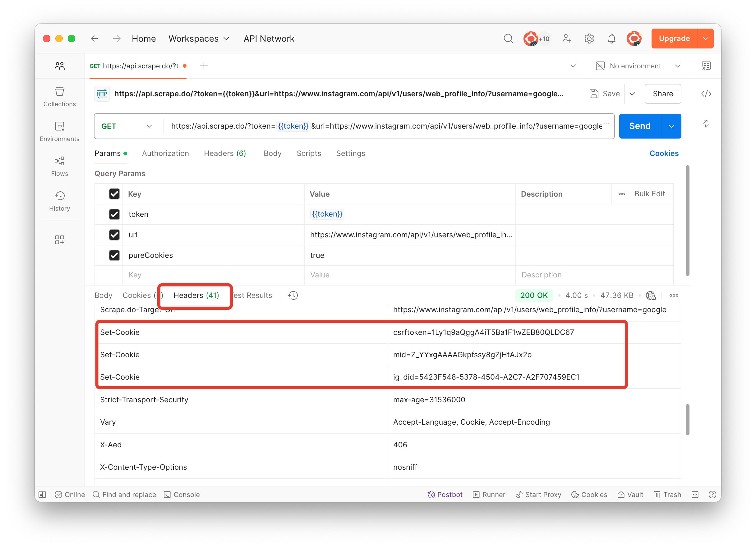Click the code snippet icon
The image size is (756, 548).
coord(706,94)
